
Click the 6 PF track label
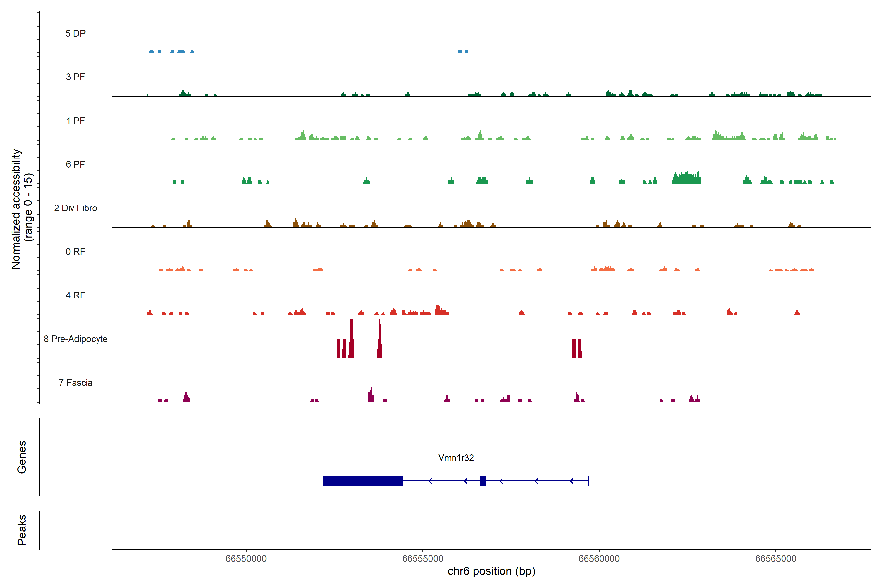coord(75,164)
